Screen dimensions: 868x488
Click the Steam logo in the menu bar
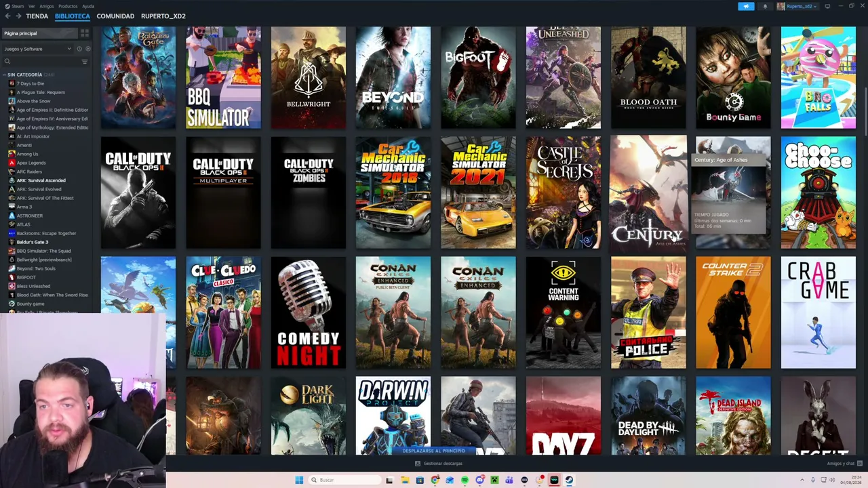6,6
